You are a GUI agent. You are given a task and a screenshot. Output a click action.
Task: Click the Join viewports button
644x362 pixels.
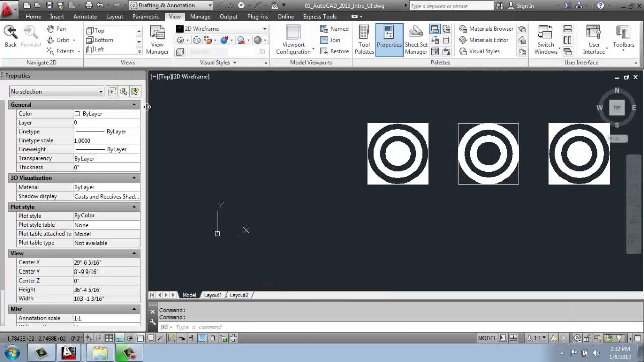331,40
